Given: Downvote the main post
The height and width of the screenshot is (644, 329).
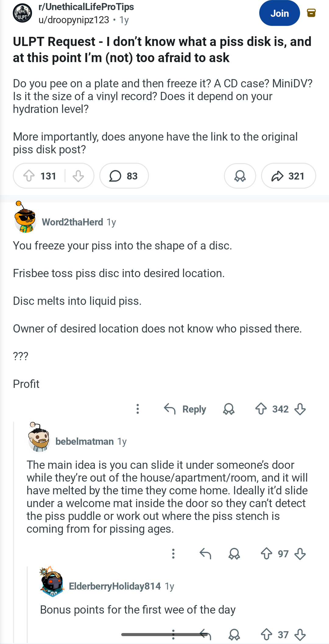Looking at the screenshot, I should pos(78,176).
